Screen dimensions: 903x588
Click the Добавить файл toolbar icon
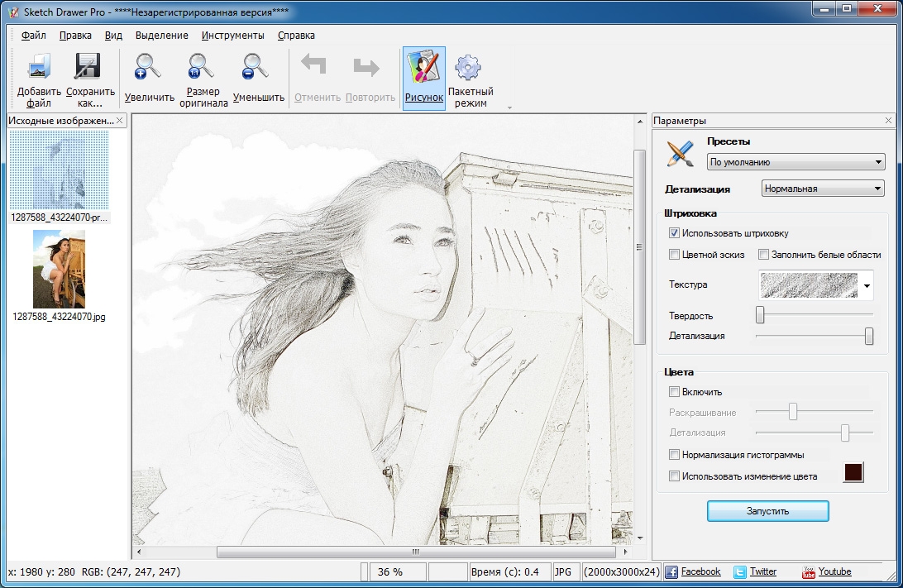pyautogui.click(x=39, y=67)
